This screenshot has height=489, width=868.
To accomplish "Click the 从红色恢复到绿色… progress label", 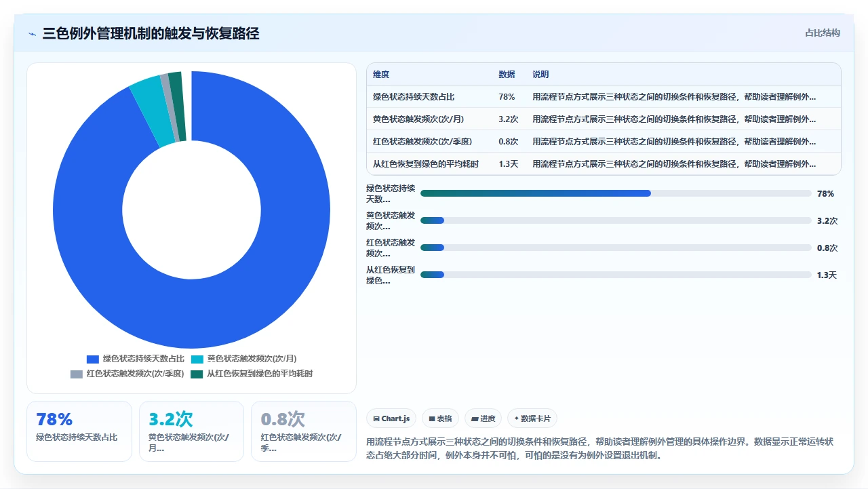I will [x=391, y=275].
